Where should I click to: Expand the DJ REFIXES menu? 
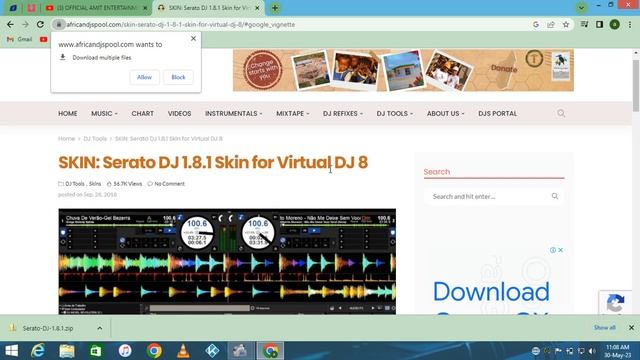[x=343, y=113]
